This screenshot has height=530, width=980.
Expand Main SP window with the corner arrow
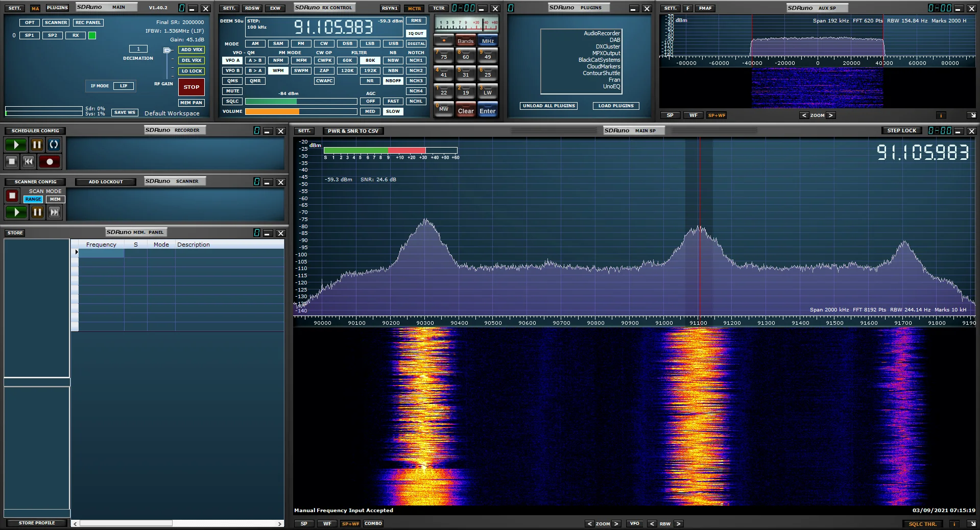pyautogui.click(x=972, y=524)
